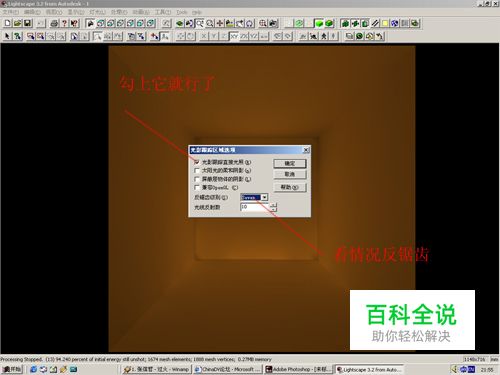Toggle the diagonal lines antialiasing icon

[375, 23]
